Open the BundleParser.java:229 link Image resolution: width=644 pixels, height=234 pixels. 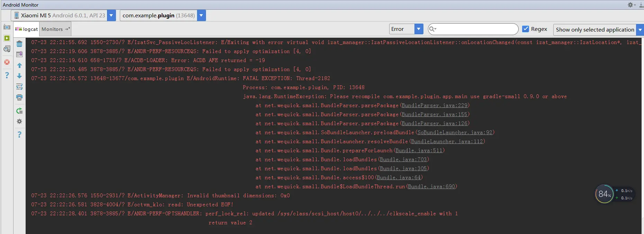pyautogui.click(x=435, y=105)
